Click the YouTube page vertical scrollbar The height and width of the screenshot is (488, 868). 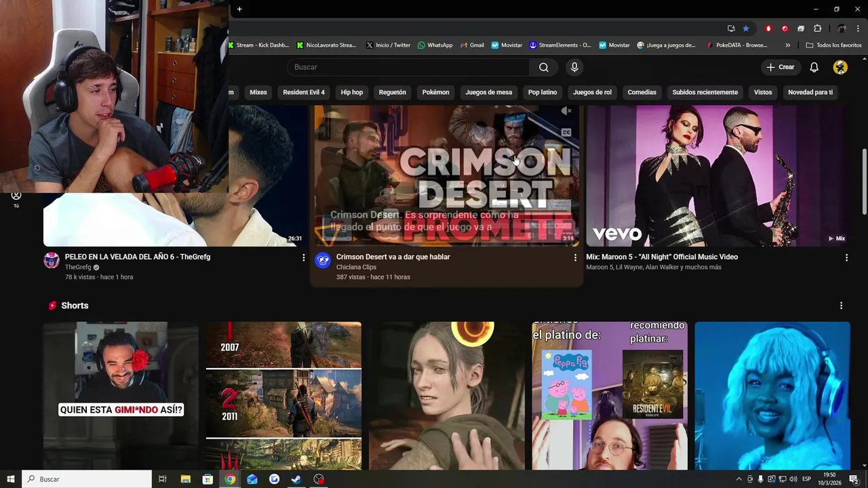click(x=864, y=183)
